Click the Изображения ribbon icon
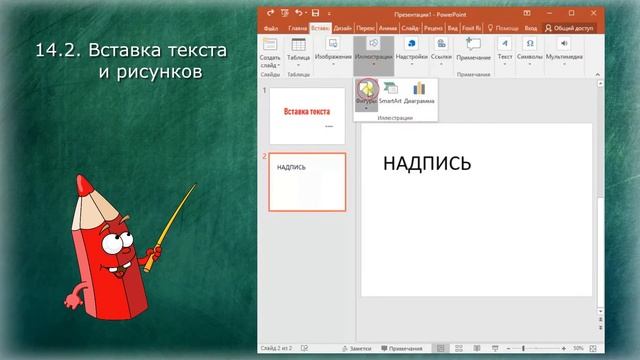 click(333, 43)
